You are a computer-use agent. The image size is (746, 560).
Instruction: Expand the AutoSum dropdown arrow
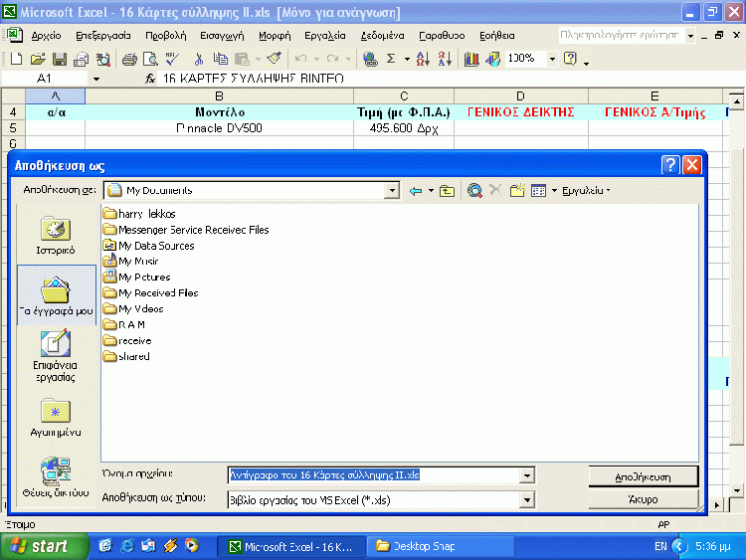pyautogui.click(x=407, y=59)
